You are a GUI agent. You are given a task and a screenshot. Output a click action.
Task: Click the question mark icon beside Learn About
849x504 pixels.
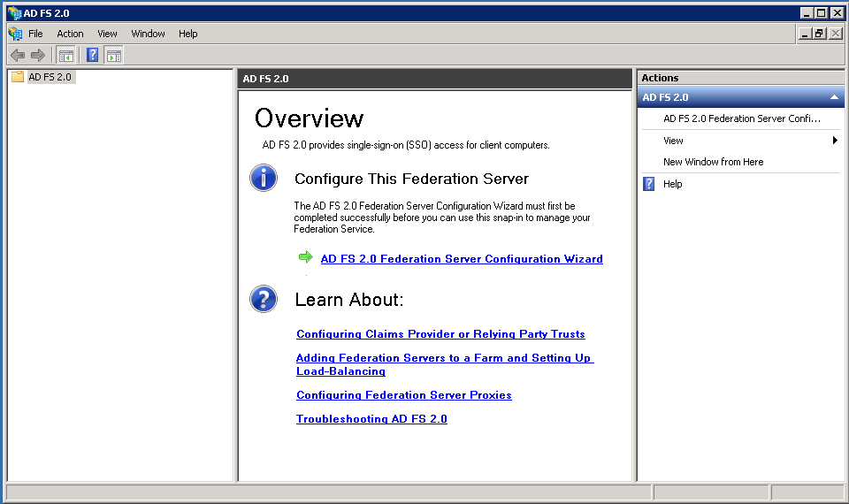(264, 299)
